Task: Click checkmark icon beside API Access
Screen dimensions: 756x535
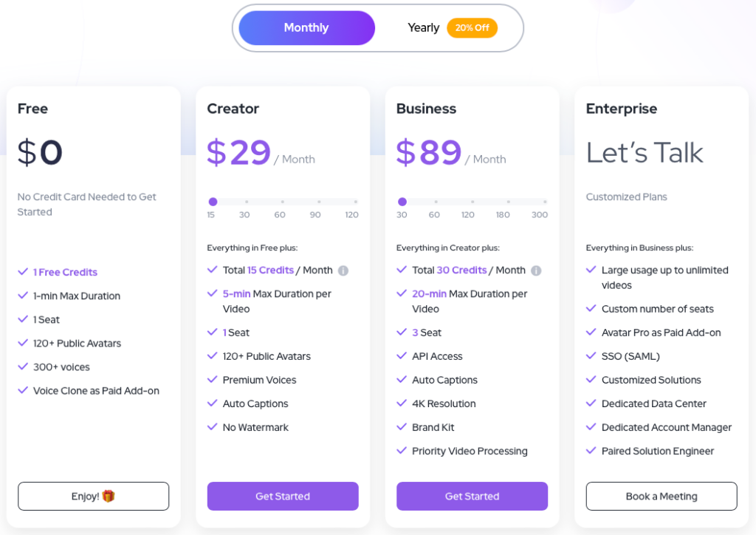Action: [x=402, y=356]
